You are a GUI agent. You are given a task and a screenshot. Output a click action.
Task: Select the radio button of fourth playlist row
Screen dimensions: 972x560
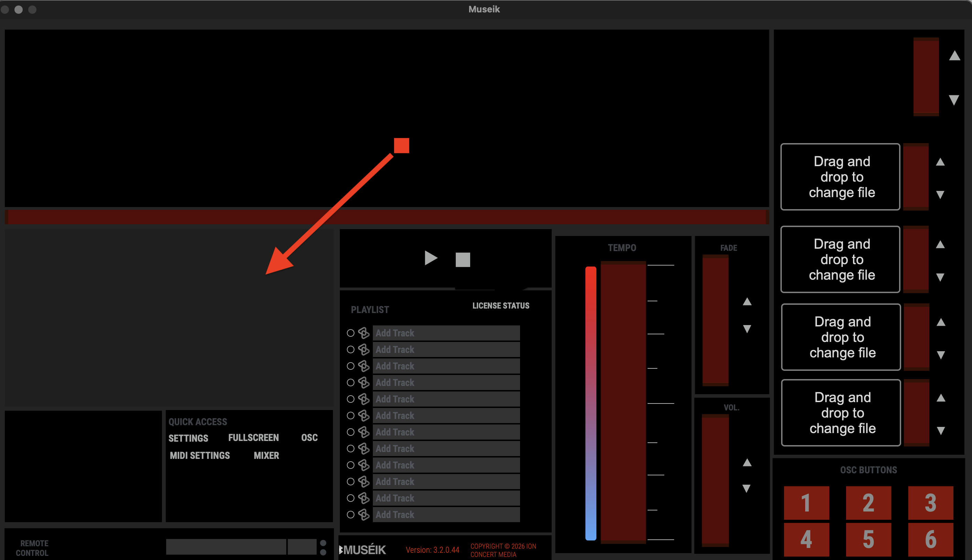pyautogui.click(x=350, y=383)
